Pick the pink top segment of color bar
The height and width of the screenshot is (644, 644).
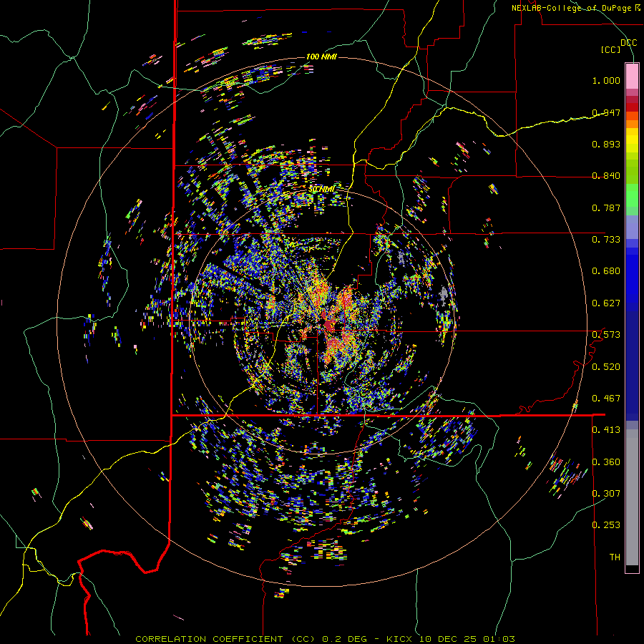coord(632,76)
